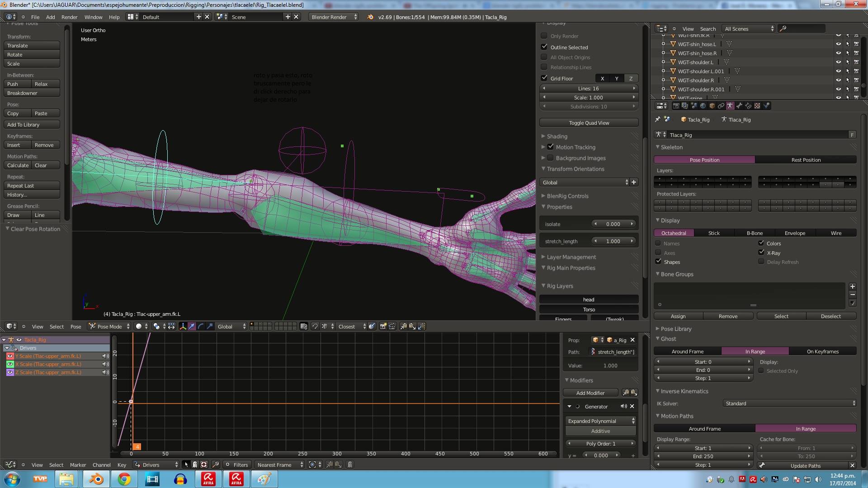Open the Pose Mode dropdown

pos(110,326)
